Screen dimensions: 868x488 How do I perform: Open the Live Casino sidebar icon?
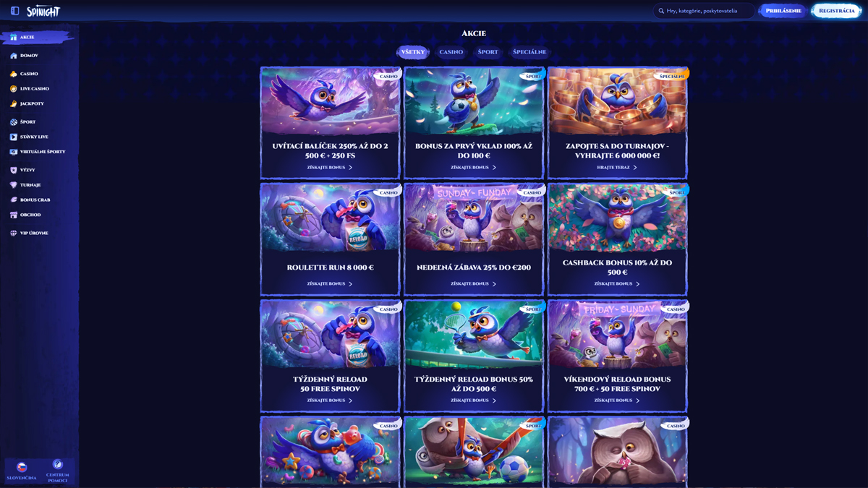tap(13, 89)
